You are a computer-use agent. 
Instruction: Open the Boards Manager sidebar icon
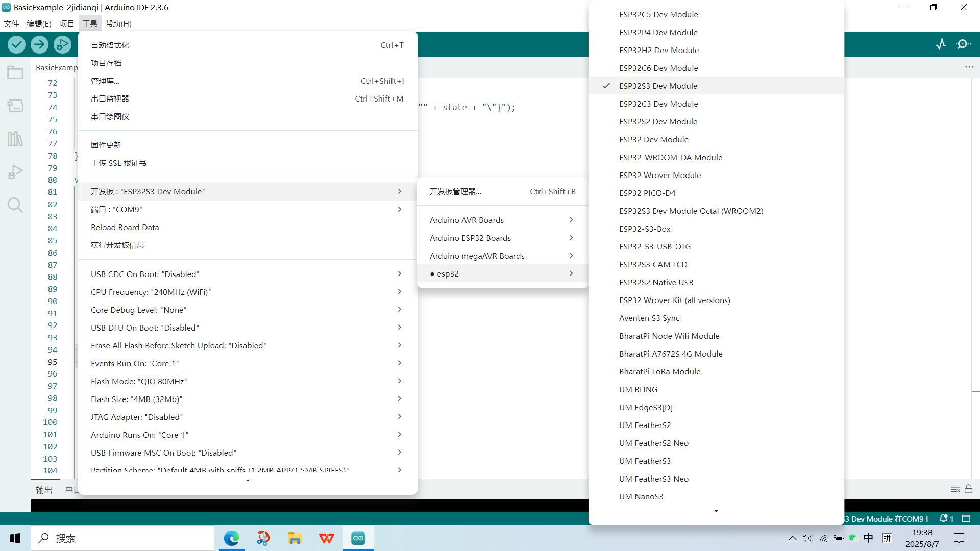point(15,106)
